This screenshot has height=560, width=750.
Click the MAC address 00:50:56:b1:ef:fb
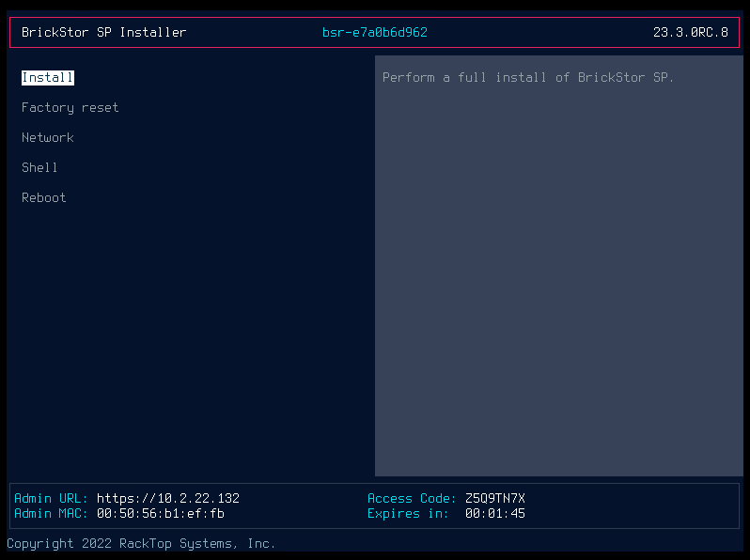click(161, 514)
